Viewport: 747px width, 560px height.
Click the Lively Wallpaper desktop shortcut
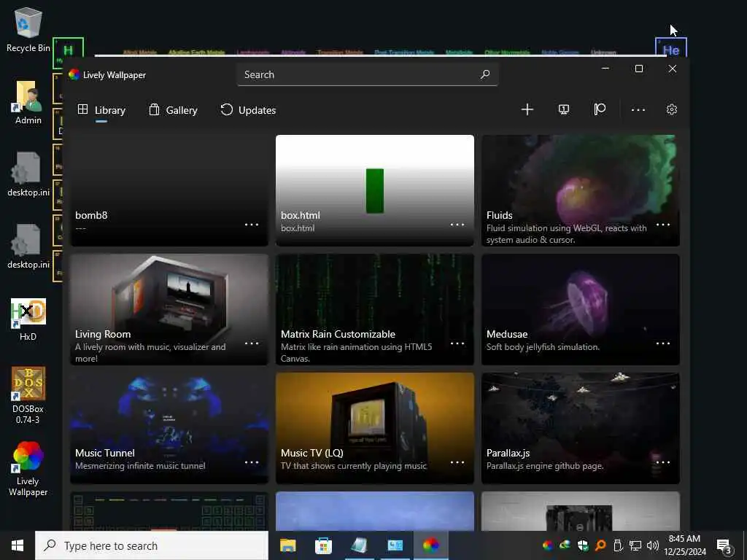click(28, 469)
